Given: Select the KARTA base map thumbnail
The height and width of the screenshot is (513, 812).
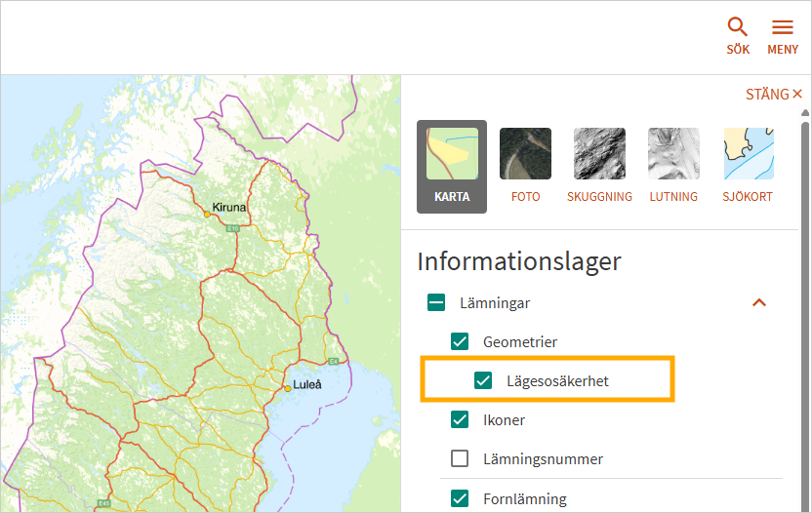Looking at the screenshot, I should (452, 154).
